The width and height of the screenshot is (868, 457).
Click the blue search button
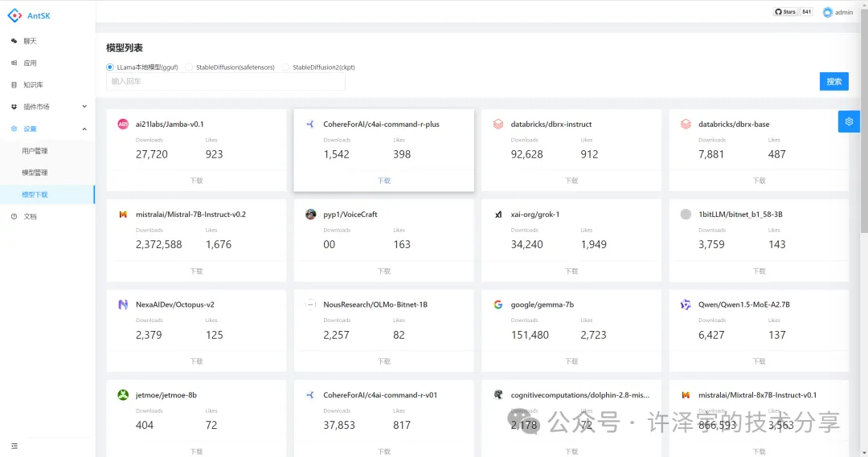coord(833,81)
